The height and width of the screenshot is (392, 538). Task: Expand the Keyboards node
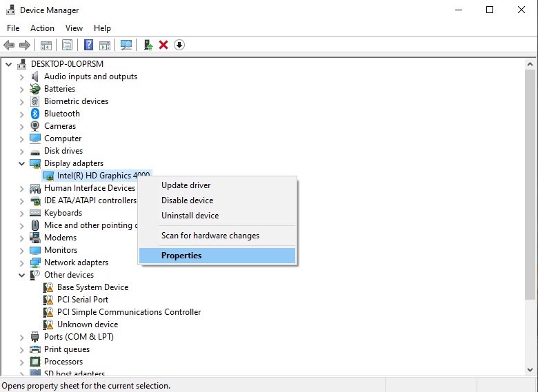coord(21,213)
